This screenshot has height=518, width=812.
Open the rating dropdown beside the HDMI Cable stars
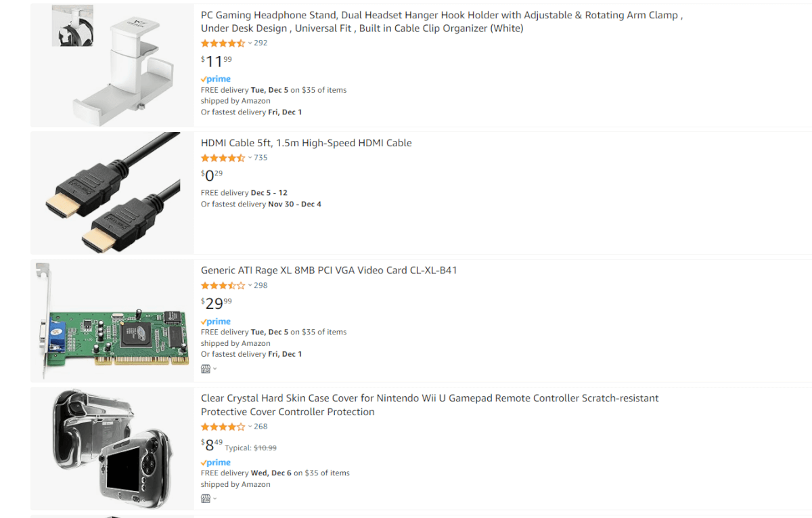250,158
